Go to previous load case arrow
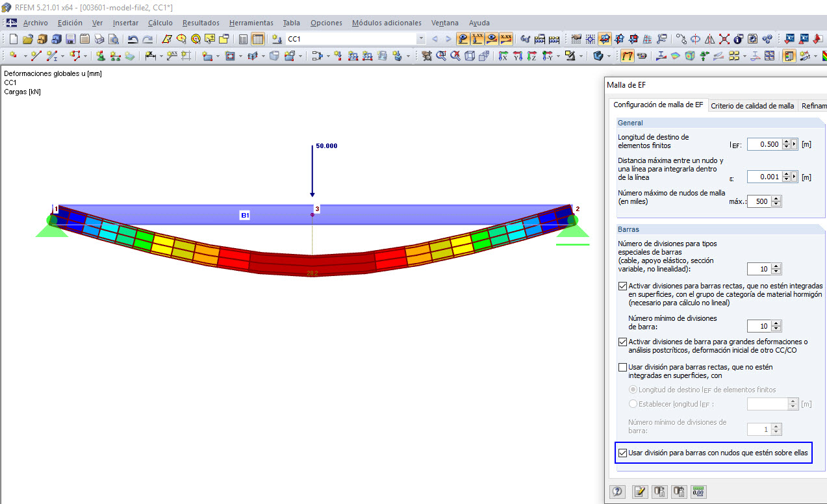Screen dimensions: 827x504 click(435, 39)
